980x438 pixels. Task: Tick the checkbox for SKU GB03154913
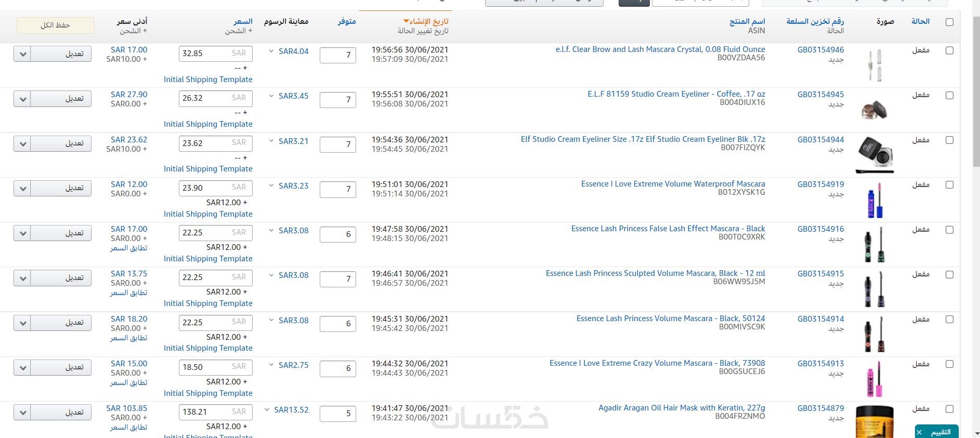[x=949, y=364]
